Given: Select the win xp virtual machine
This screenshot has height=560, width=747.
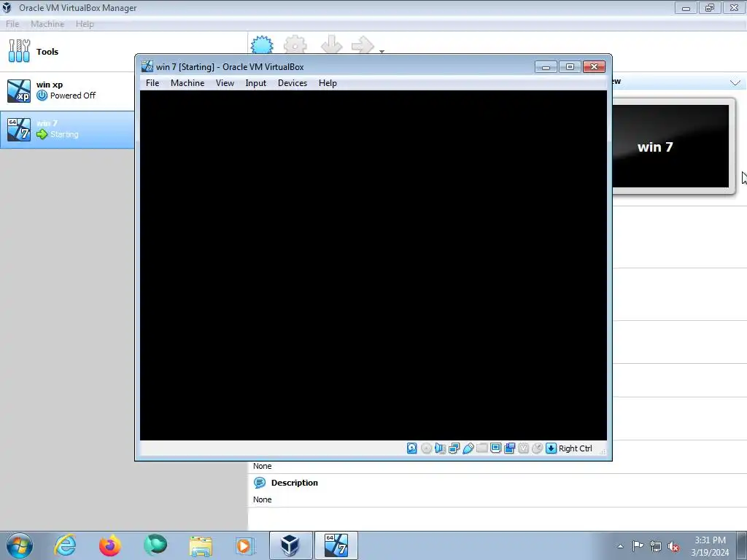Looking at the screenshot, I should pyautogui.click(x=66, y=91).
